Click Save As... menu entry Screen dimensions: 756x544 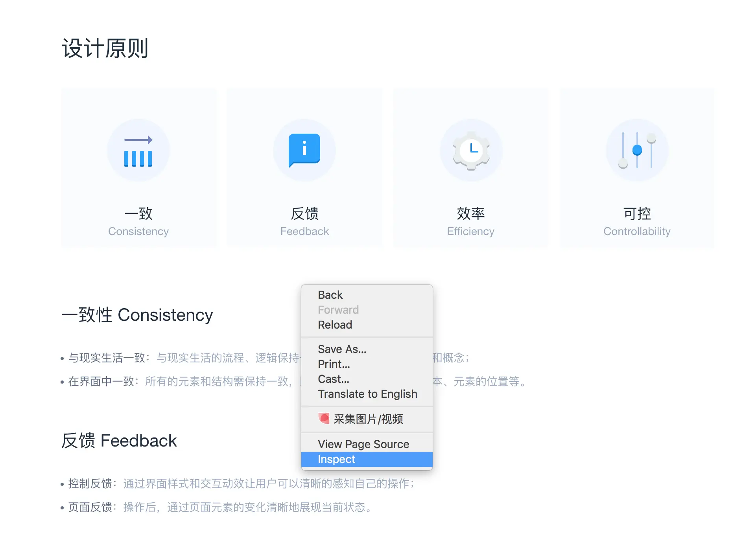click(342, 349)
